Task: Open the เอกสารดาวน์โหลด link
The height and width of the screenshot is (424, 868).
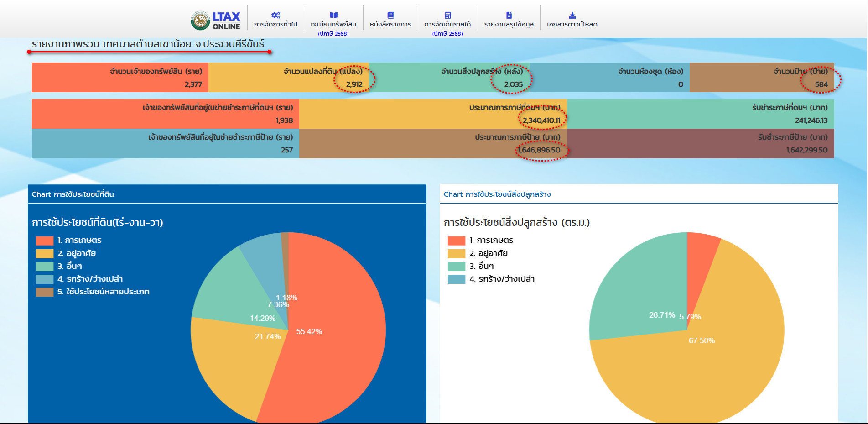Action: click(x=572, y=24)
